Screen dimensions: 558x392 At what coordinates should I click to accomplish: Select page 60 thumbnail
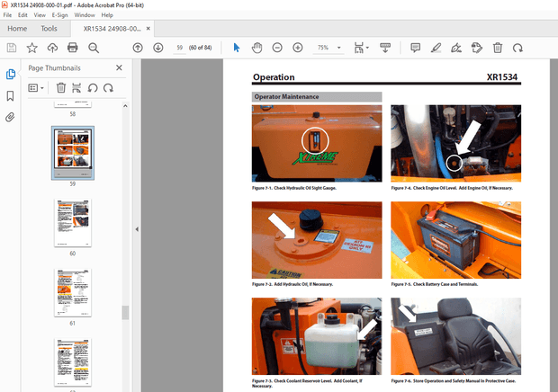pos(73,222)
